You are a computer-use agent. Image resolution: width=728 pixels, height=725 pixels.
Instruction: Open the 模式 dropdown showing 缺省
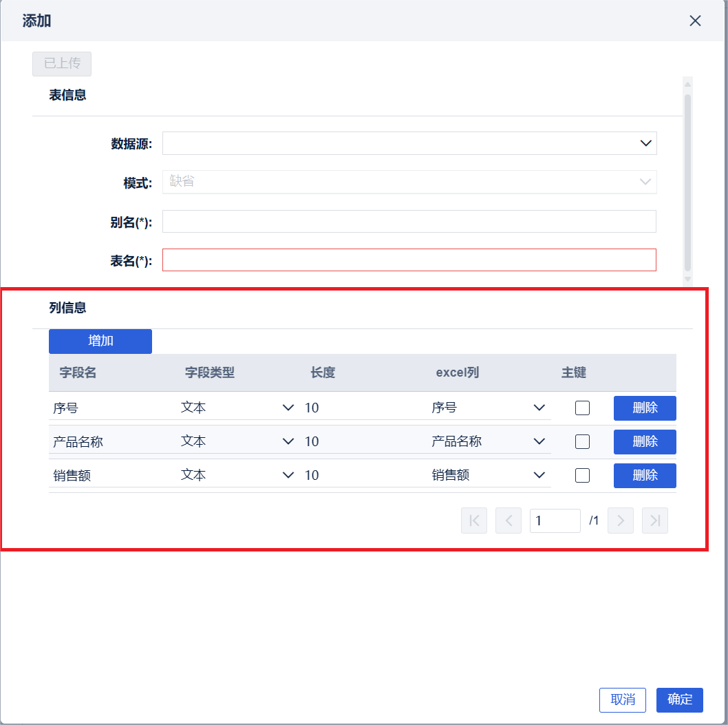pyautogui.click(x=409, y=182)
